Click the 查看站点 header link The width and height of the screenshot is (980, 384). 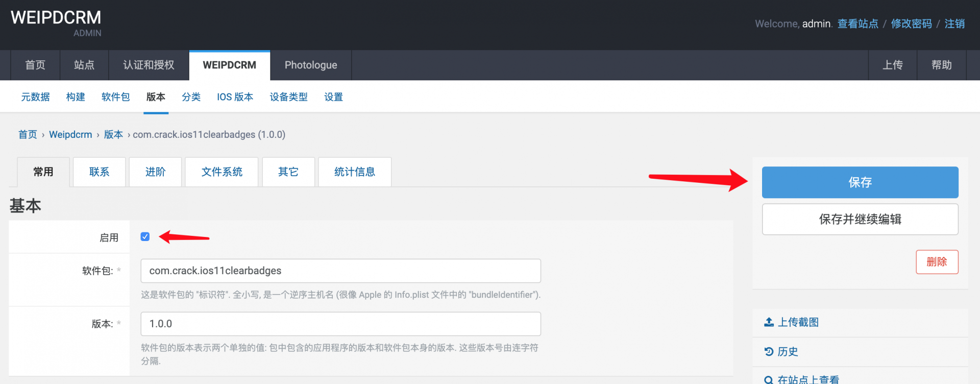(858, 23)
